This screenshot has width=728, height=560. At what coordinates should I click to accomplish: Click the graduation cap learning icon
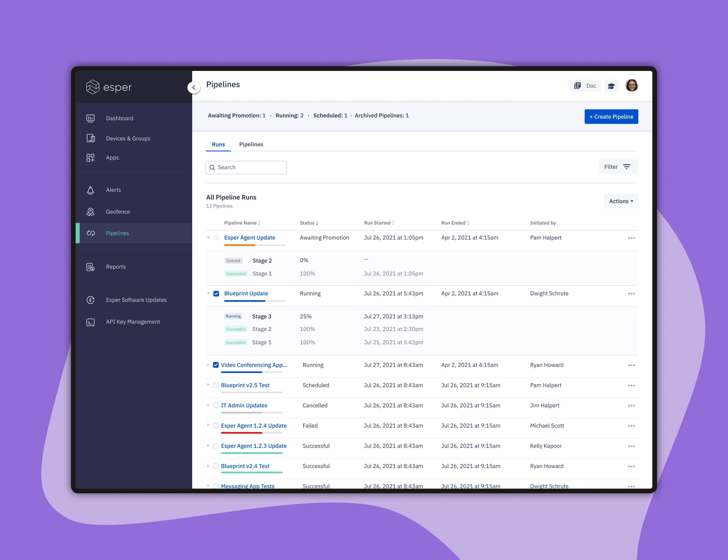(x=611, y=86)
